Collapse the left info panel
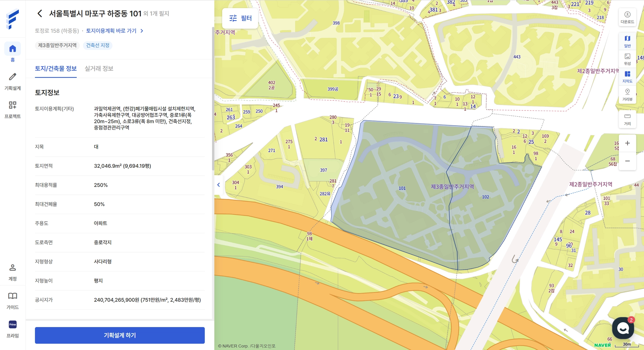The image size is (644, 350). pyautogui.click(x=219, y=185)
